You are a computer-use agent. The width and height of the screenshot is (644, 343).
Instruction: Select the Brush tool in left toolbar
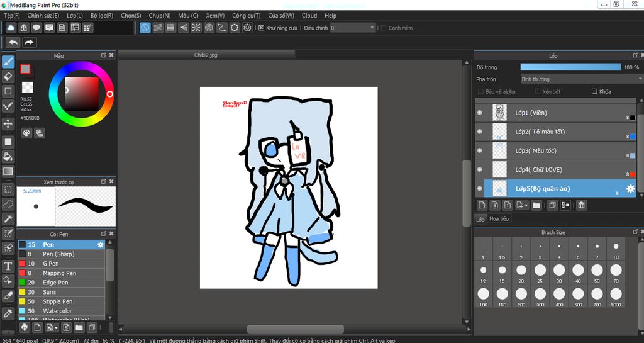8,62
